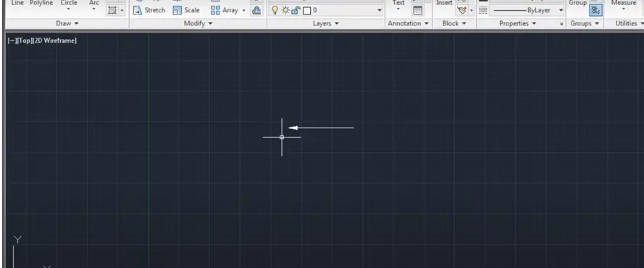Open the Table tool in Annotation

click(417, 10)
